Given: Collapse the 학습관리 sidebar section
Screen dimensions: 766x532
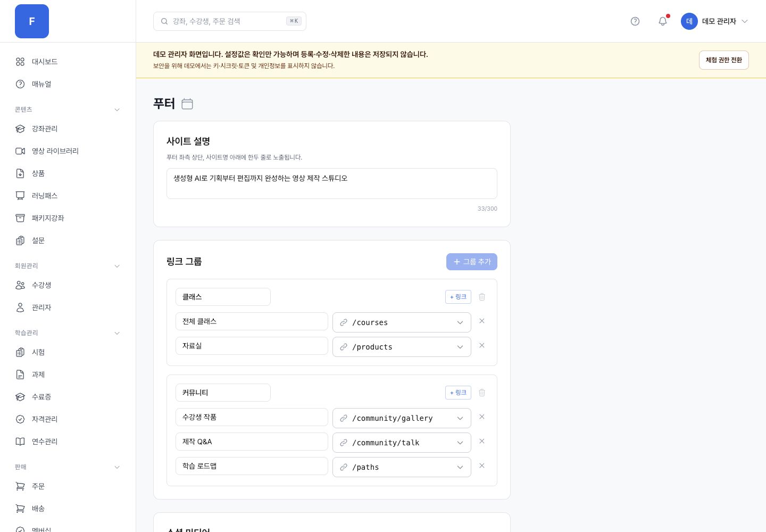Looking at the screenshot, I should 68,333.
